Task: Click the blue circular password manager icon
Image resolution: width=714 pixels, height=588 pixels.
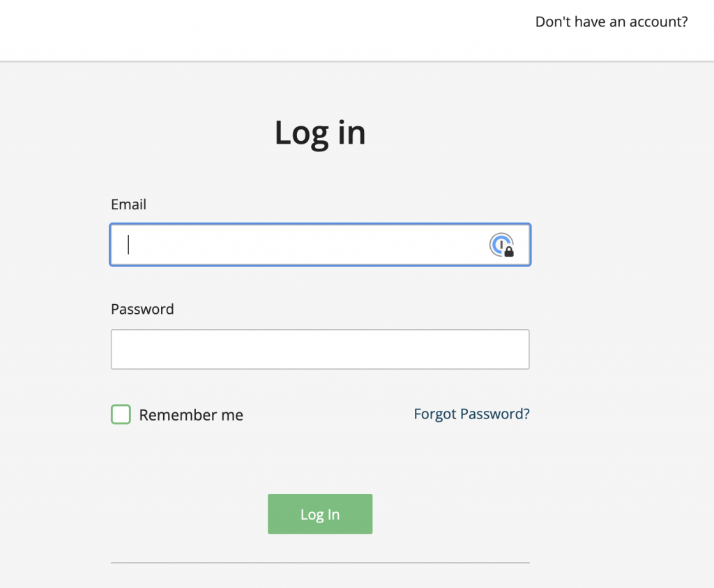Action: click(501, 244)
